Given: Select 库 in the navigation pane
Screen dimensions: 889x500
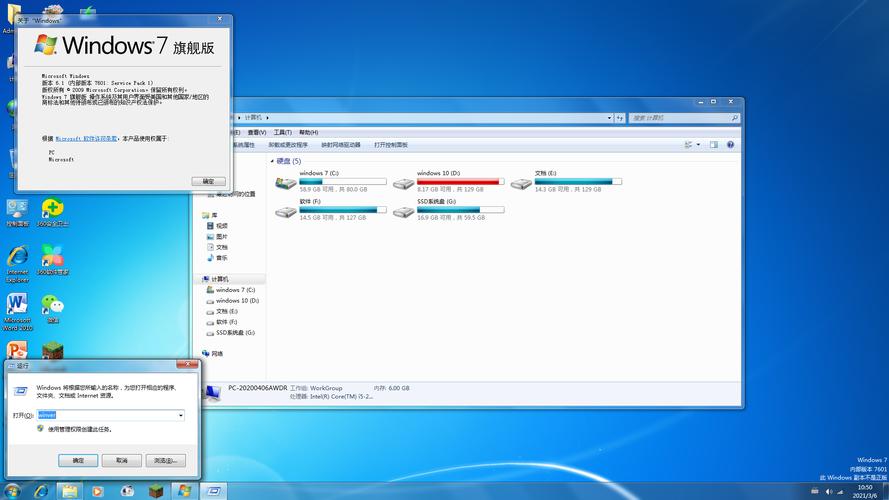Looking at the screenshot, I should click(210, 215).
